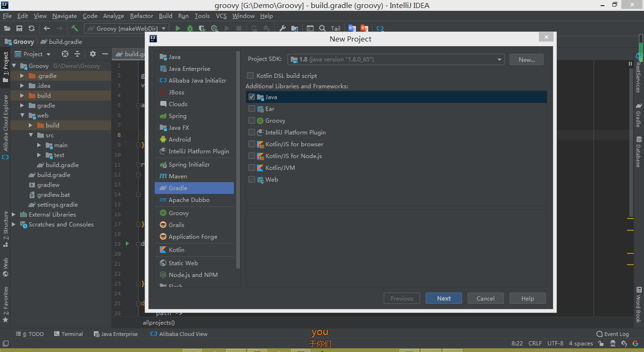Screen dimensions: 644x352
Task: Run the Groovy makeWebDir configuration
Action: 178,28
